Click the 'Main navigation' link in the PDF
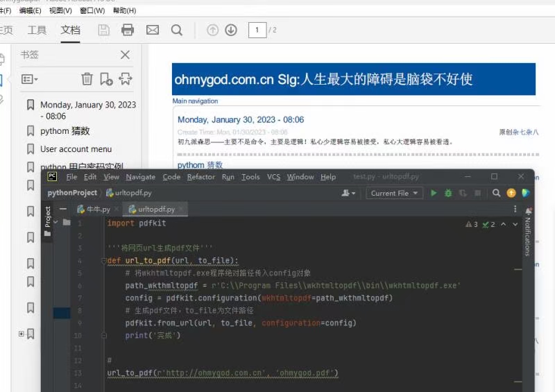The height and width of the screenshot is (392, 555). point(195,101)
